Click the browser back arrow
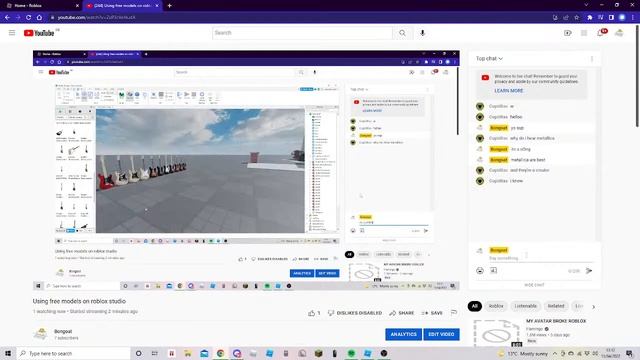Screen dimensions: 640x360 click(7, 17)
